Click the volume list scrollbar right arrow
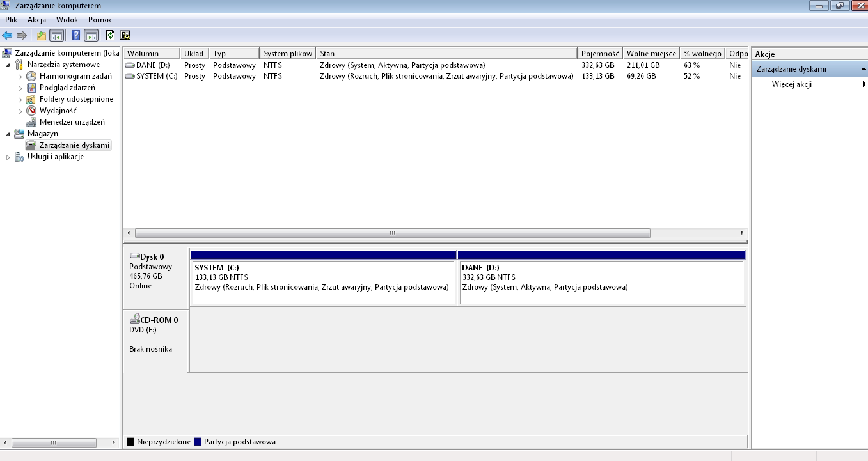868x461 pixels. (x=742, y=233)
